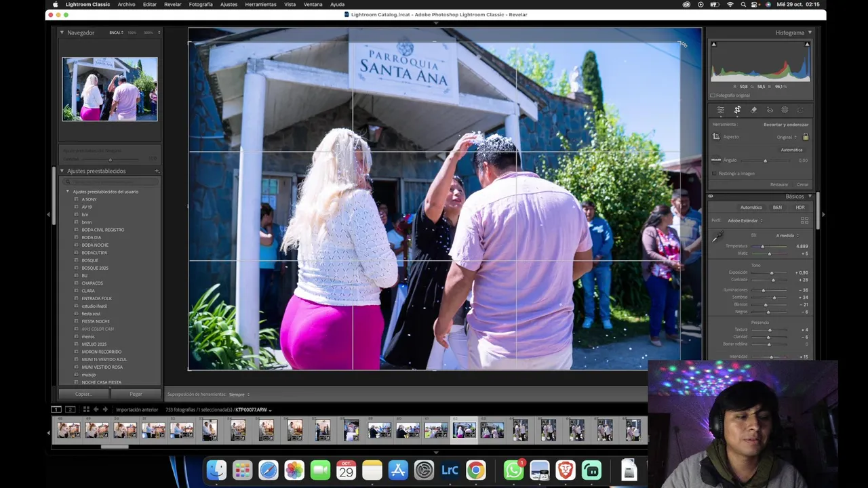Apply the BODA CIVIL REGISTRO preset
This screenshot has height=488, width=868.
(103, 230)
